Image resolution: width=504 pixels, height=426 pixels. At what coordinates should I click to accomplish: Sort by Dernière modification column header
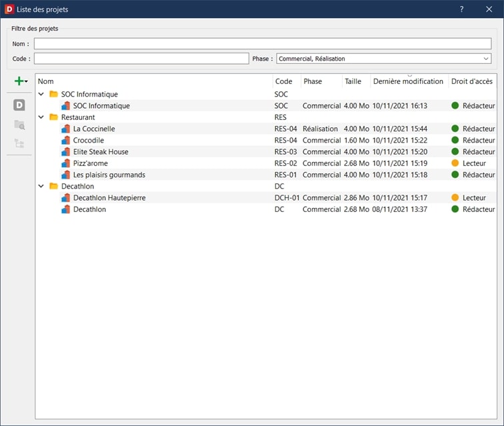(408, 81)
